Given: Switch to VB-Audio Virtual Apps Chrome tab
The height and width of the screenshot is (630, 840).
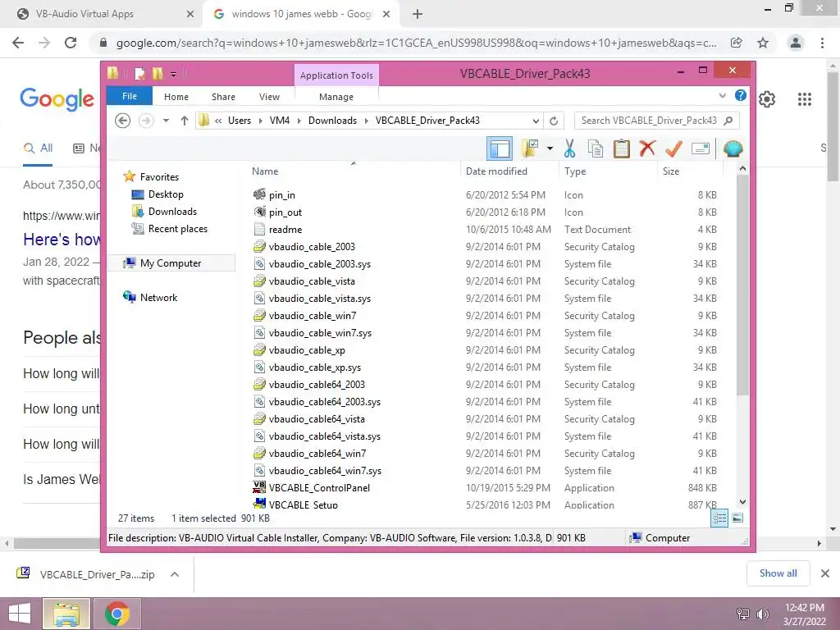Looking at the screenshot, I should (x=104, y=14).
